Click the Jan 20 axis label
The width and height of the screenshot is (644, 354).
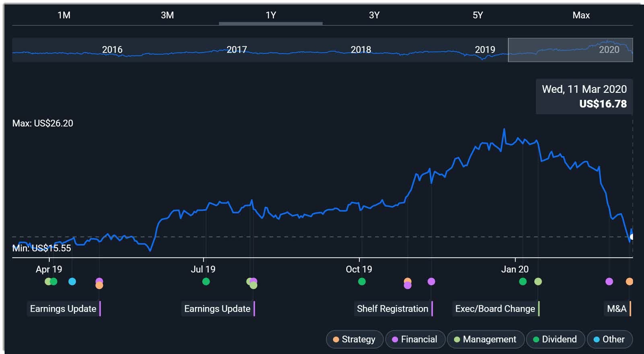515,270
